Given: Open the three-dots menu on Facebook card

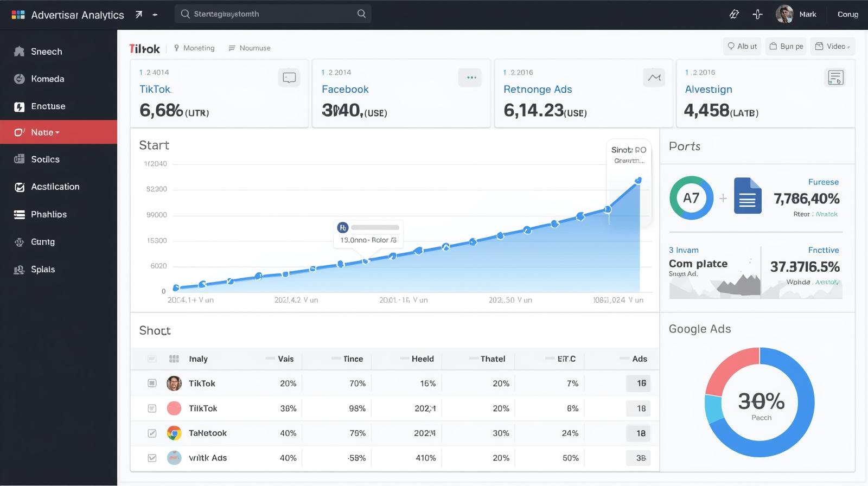Looking at the screenshot, I should 471,78.
